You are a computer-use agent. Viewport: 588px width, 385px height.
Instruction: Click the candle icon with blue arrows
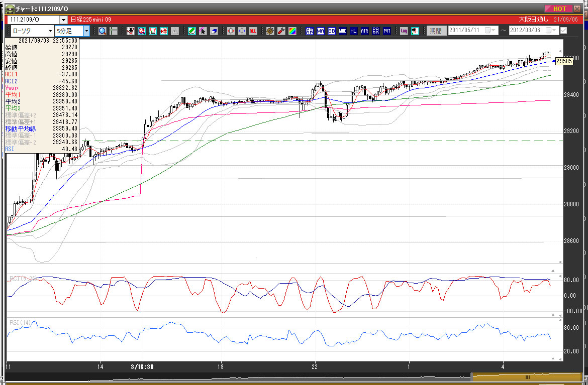click(242, 31)
